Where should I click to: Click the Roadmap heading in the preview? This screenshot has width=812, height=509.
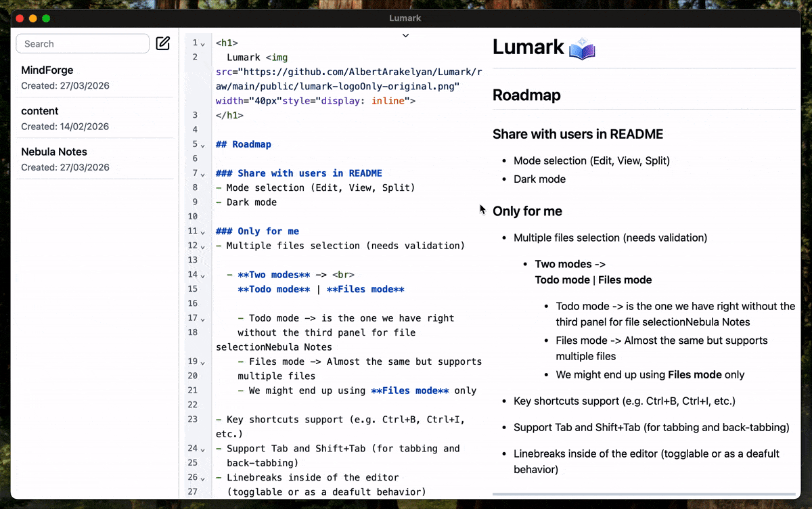[526, 95]
